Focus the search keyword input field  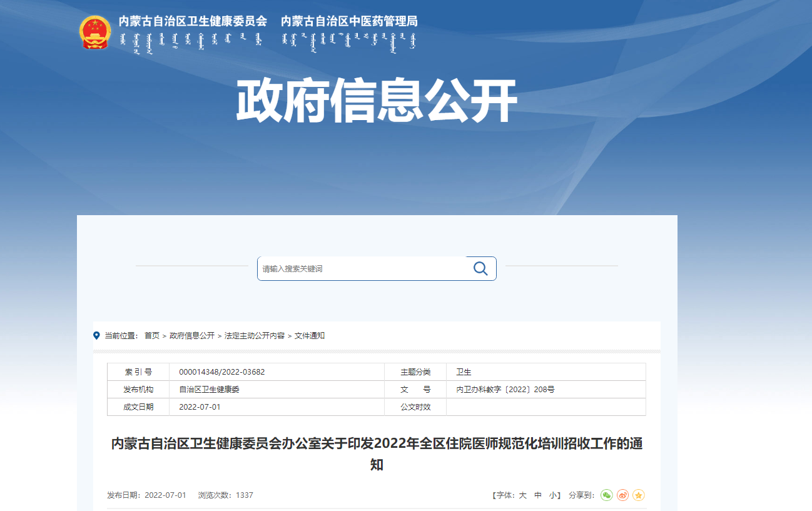(362, 269)
